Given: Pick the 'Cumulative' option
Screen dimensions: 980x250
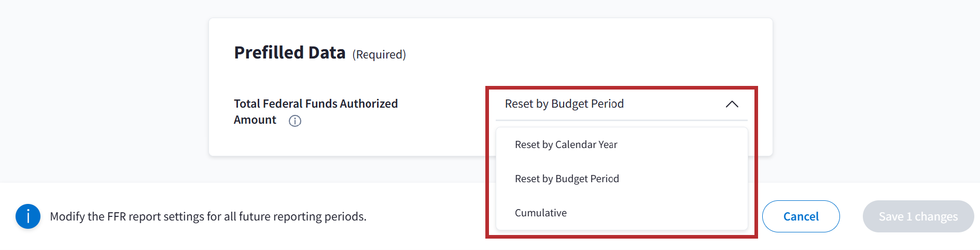Looking at the screenshot, I should [x=541, y=213].
